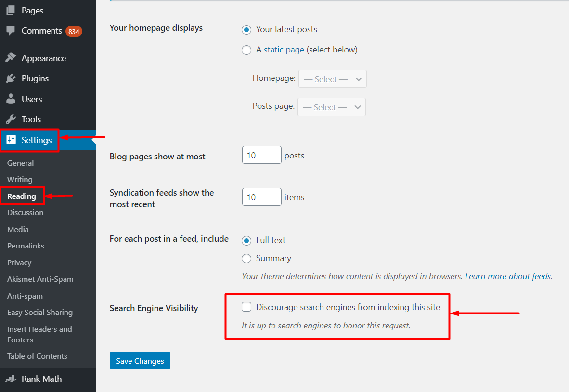This screenshot has height=392, width=569.
Task: Click the 834 comments count badge
Action: (73, 30)
